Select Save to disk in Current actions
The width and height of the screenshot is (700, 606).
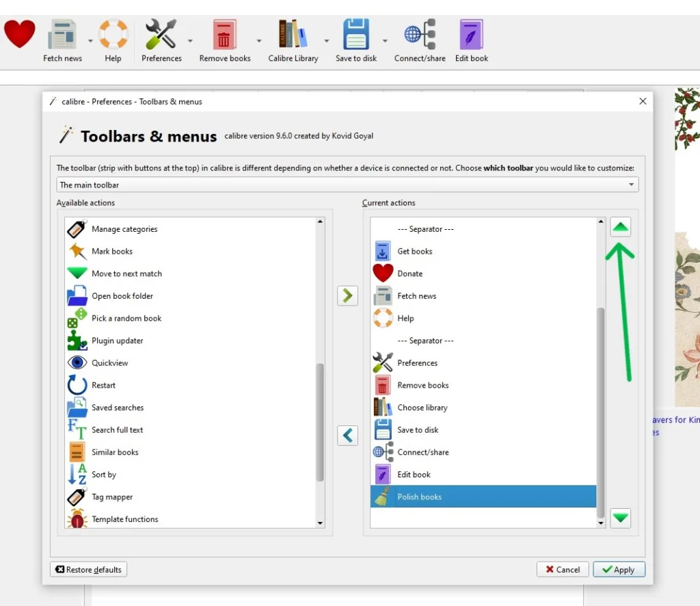tap(483, 430)
